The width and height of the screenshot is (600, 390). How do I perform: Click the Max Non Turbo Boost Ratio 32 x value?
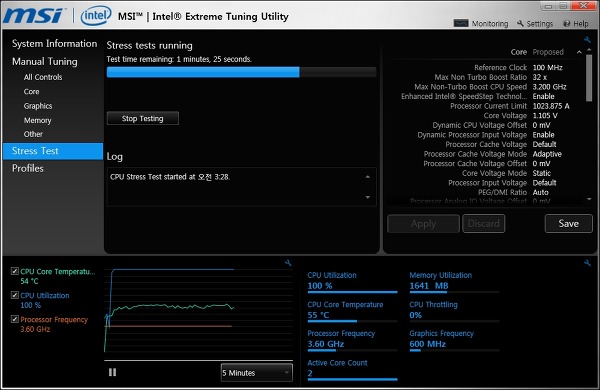coord(540,77)
